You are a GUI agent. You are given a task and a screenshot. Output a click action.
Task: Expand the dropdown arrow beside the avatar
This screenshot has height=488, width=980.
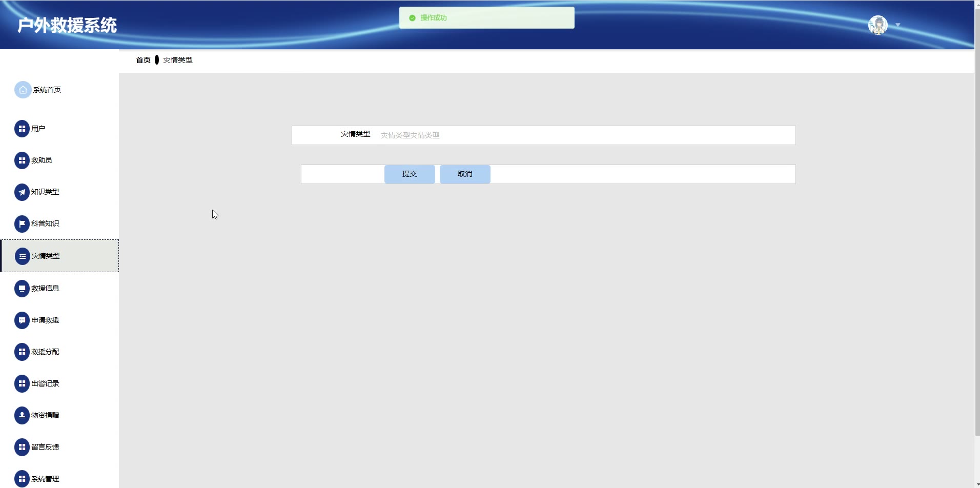point(897,25)
